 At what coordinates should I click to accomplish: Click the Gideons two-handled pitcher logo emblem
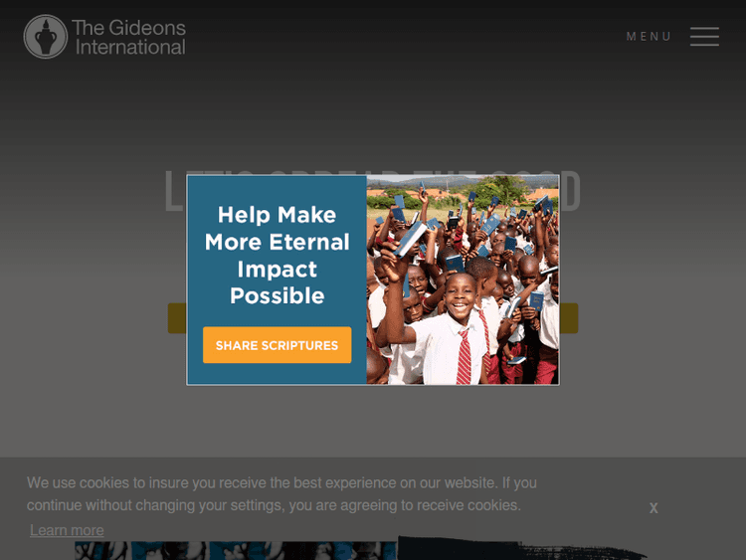click(46, 37)
